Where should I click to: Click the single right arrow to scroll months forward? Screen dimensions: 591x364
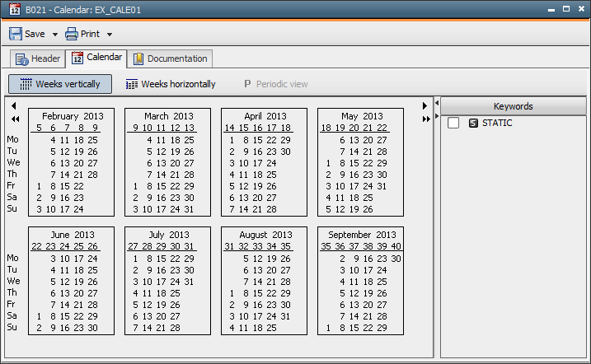424,105
